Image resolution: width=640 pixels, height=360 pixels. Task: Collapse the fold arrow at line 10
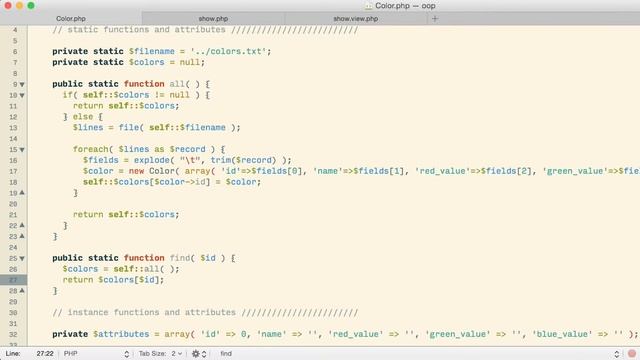point(22,96)
